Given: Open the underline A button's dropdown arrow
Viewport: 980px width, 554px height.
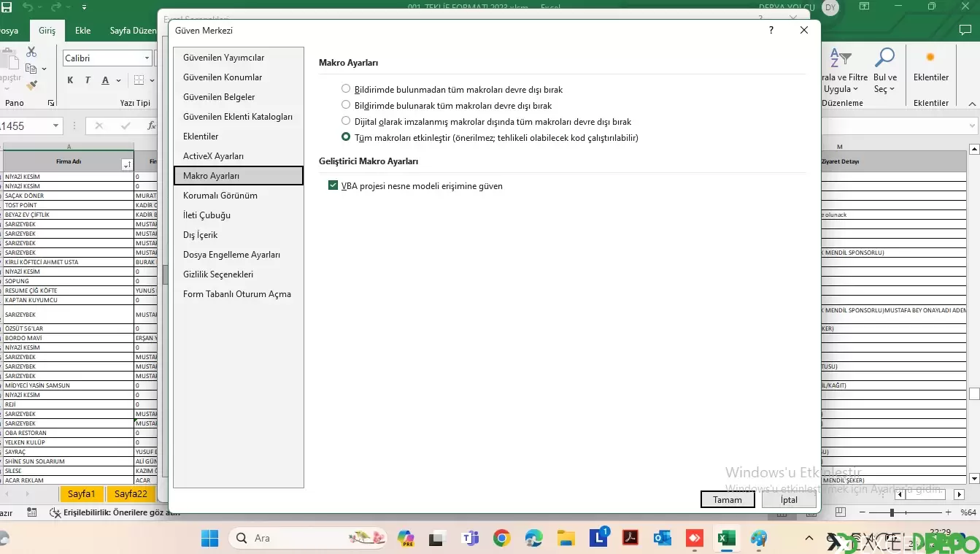Looking at the screenshot, I should click(117, 80).
